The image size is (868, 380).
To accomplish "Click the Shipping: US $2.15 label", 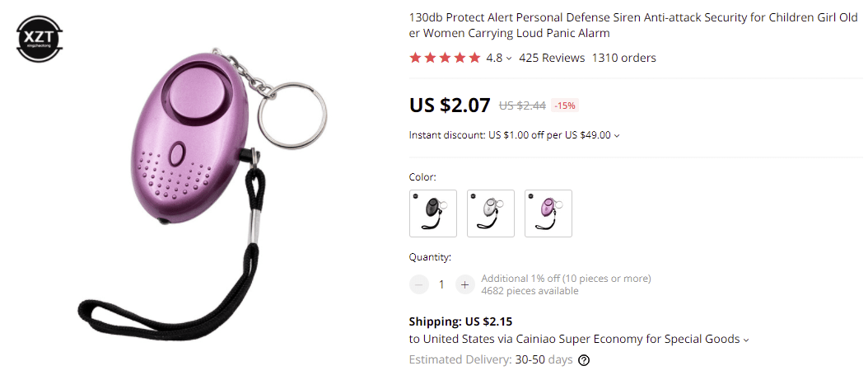I will click(460, 321).
